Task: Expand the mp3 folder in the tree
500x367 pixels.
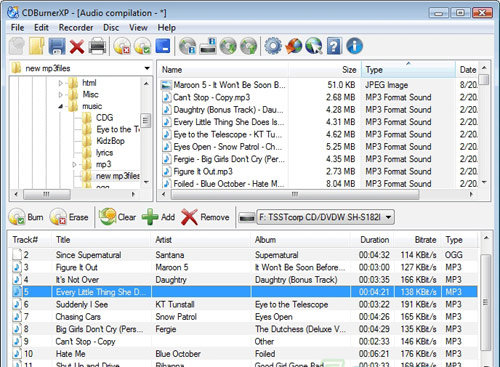Action: point(74,164)
